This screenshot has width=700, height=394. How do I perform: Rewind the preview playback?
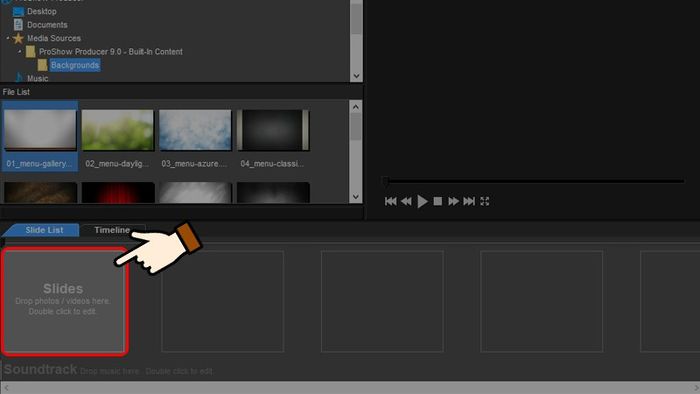point(406,201)
